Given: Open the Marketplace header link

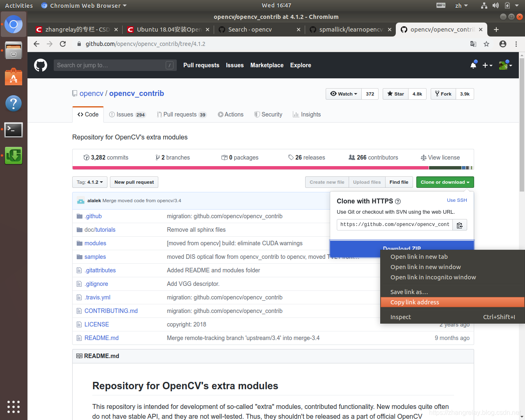Looking at the screenshot, I should point(267,65).
